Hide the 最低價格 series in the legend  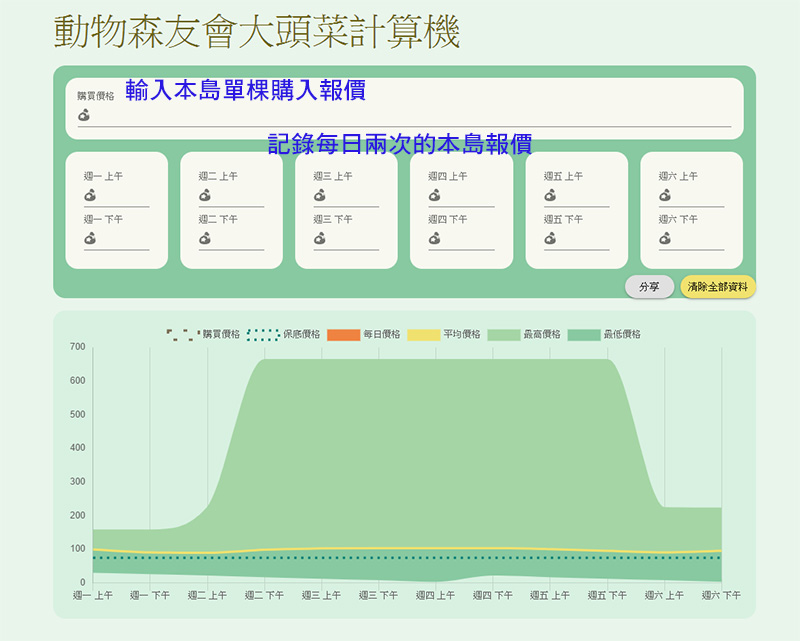pos(604,334)
